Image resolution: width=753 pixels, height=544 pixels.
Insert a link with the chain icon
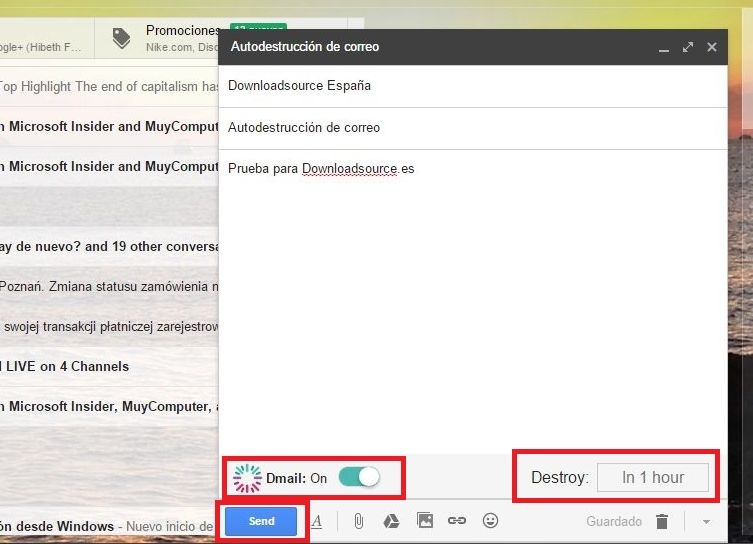(457, 520)
